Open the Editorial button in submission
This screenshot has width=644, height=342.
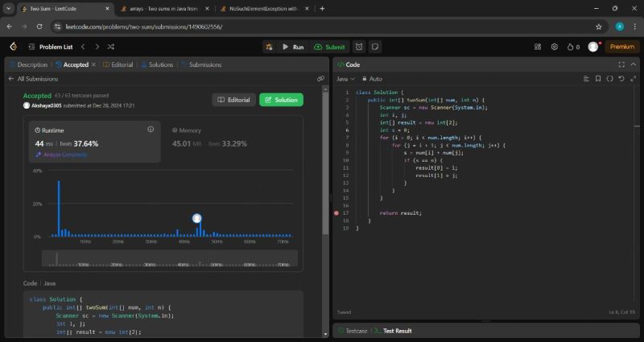coord(233,100)
